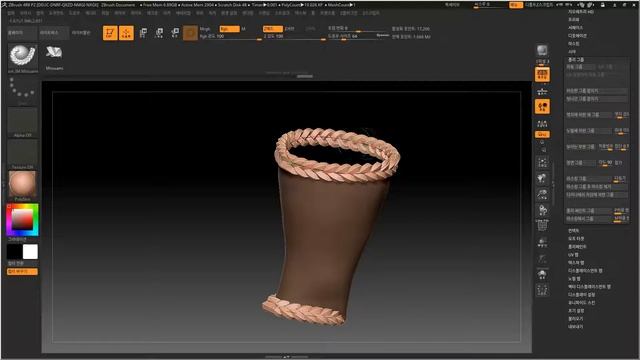Click the sphere Gizmo icon beside Rotate
The width and height of the screenshot is (640, 360).
pos(190,33)
